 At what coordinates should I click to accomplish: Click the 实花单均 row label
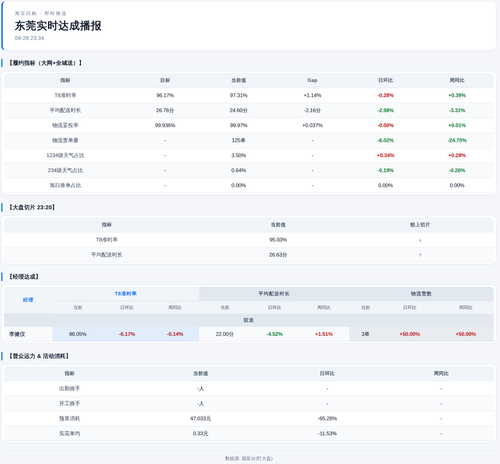click(x=69, y=433)
